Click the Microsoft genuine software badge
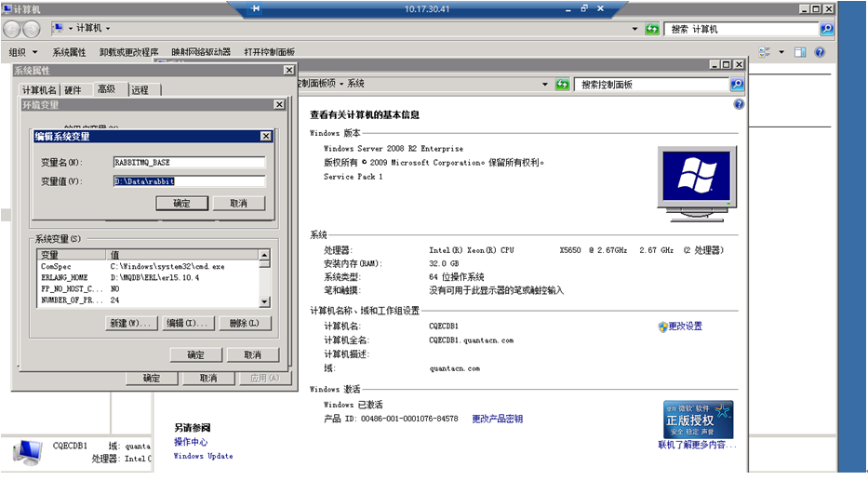Viewport: 868px width, 480px height. coord(699,420)
